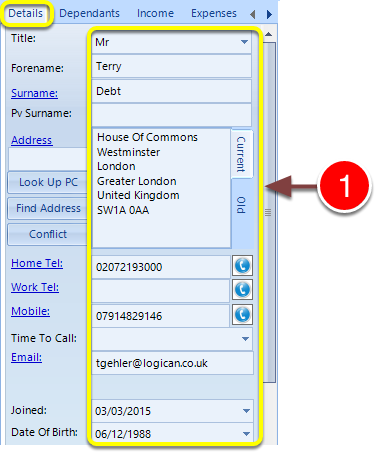Click the Joined date value 03/03/2015

click(123, 411)
